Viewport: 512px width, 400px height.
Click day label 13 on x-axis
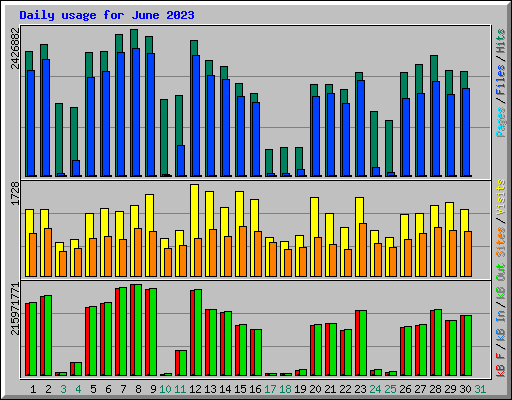pos(210,389)
